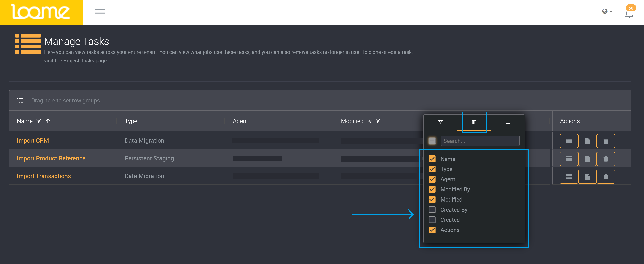Viewport: 644px width, 264px height.
Task: Click the Actions column header
Action: click(570, 121)
